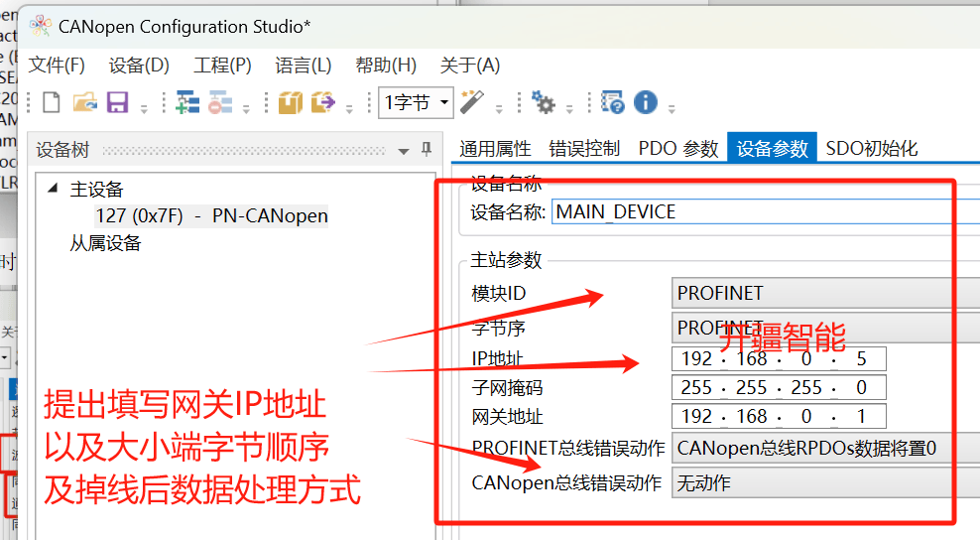Open the overflow arrow after the export package icon
The image size is (980, 540).
tap(349, 109)
